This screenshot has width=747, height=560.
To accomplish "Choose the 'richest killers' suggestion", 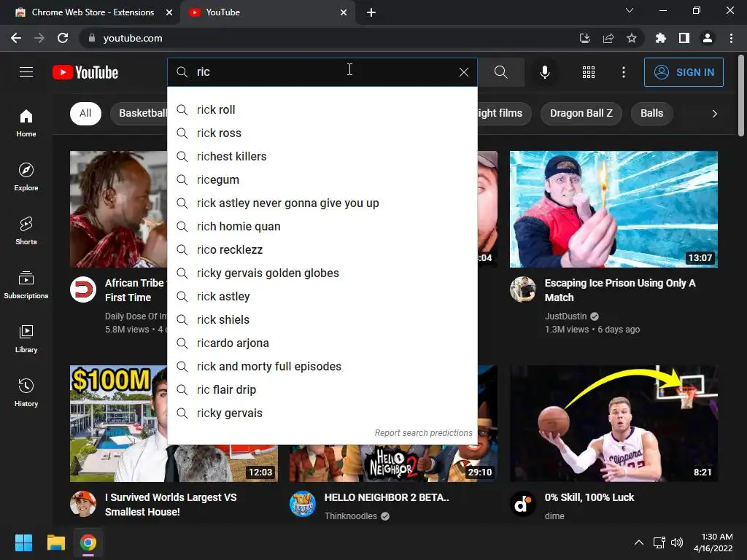I will click(322, 157).
